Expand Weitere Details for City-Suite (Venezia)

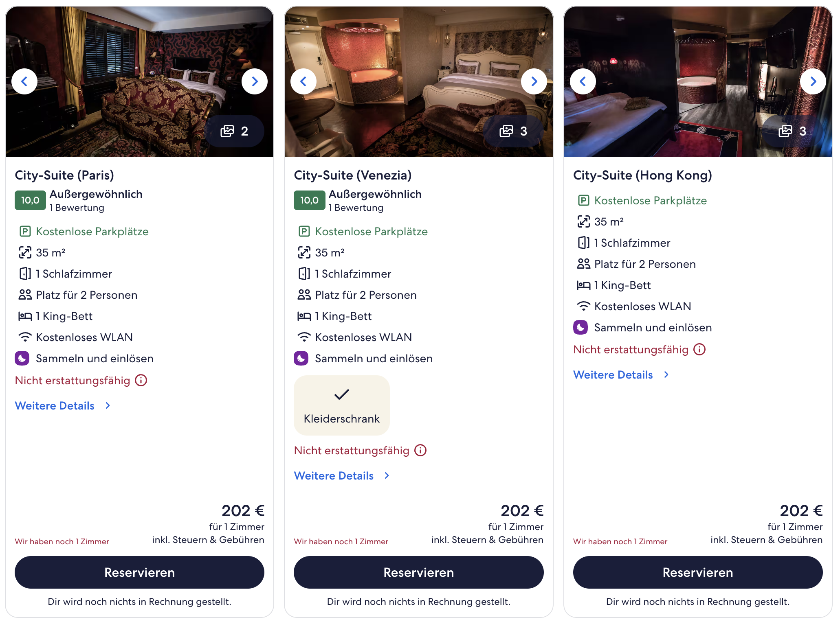[x=342, y=476]
